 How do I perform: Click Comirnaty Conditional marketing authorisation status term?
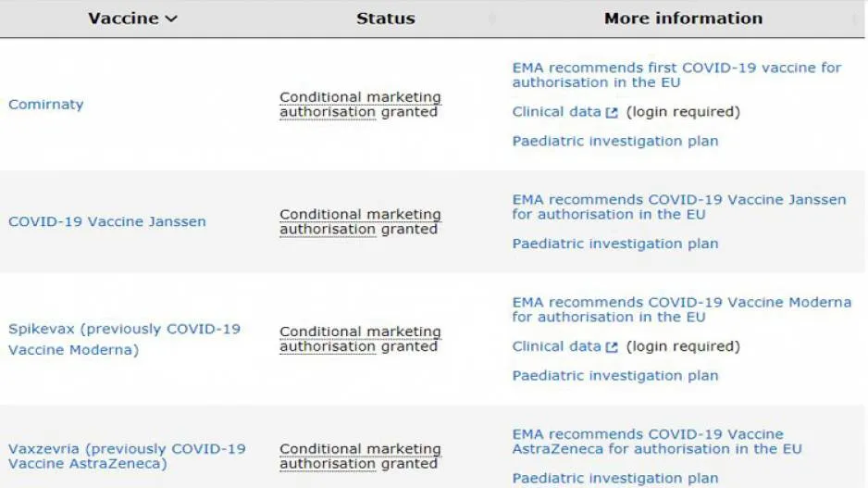point(360,104)
